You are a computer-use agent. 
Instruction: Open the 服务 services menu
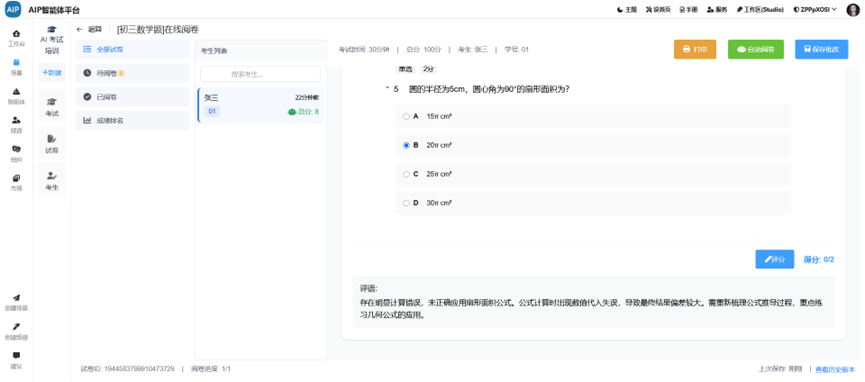tap(717, 9)
